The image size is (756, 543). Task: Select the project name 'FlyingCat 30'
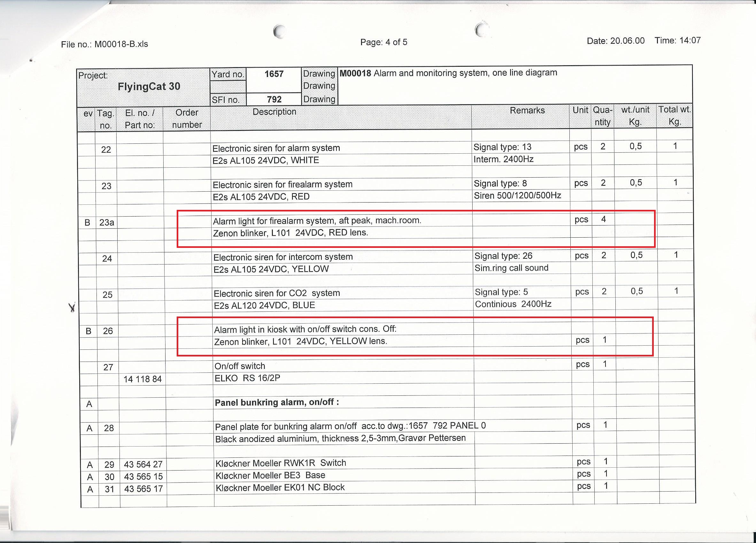pyautogui.click(x=149, y=87)
